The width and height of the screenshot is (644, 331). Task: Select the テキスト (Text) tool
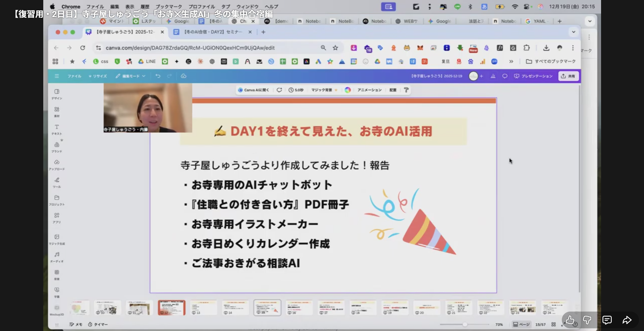click(x=57, y=129)
